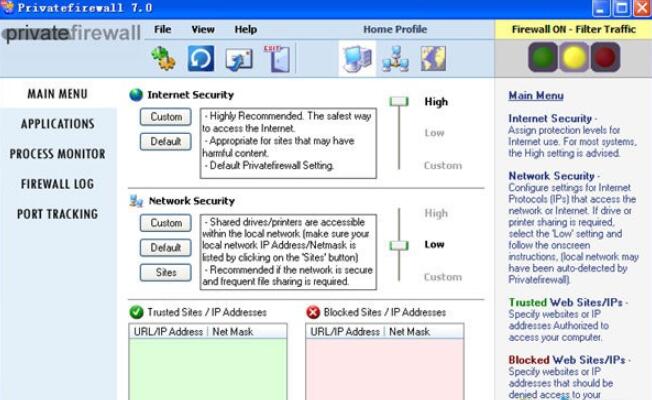Click Default button under Network Security
The height and width of the screenshot is (400, 652).
(x=166, y=248)
